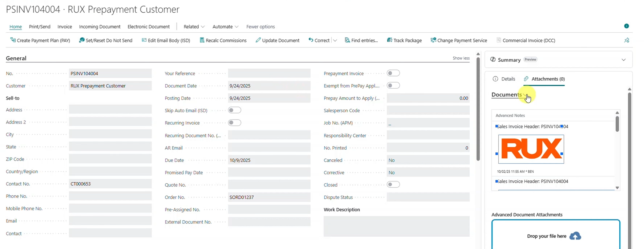
Task: Click the Details info icon
Action: point(495,79)
